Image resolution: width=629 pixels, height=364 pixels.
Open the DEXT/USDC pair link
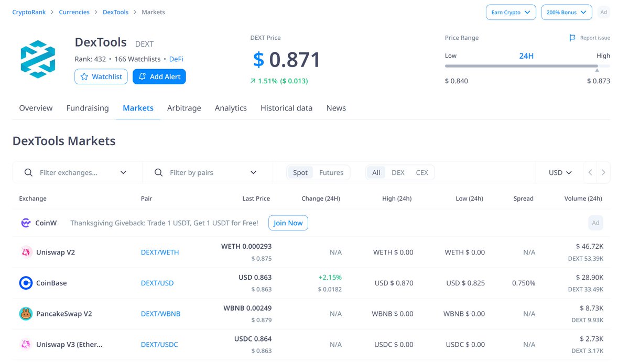point(159,344)
